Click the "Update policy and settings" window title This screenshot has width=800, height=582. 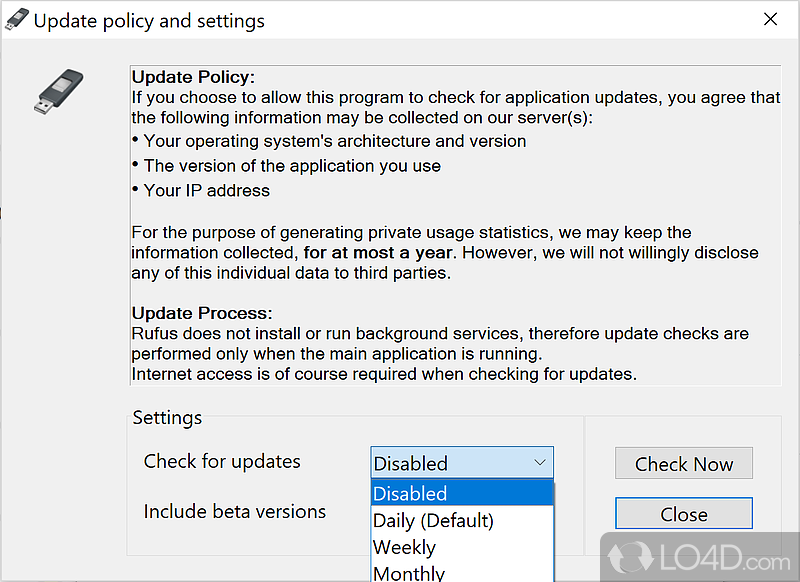click(x=150, y=21)
